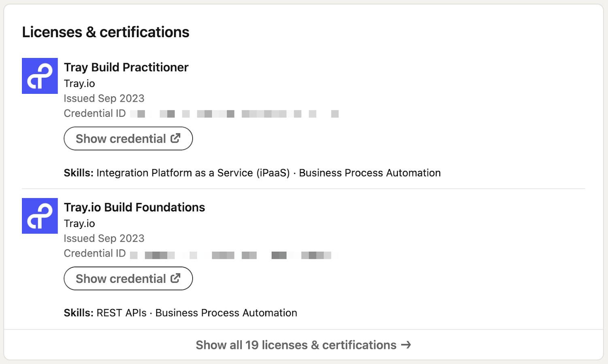This screenshot has width=608, height=364.
Task: Click Issued Sep 2023 under Tray Build Practitioner
Action: click(x=104, y=99)
